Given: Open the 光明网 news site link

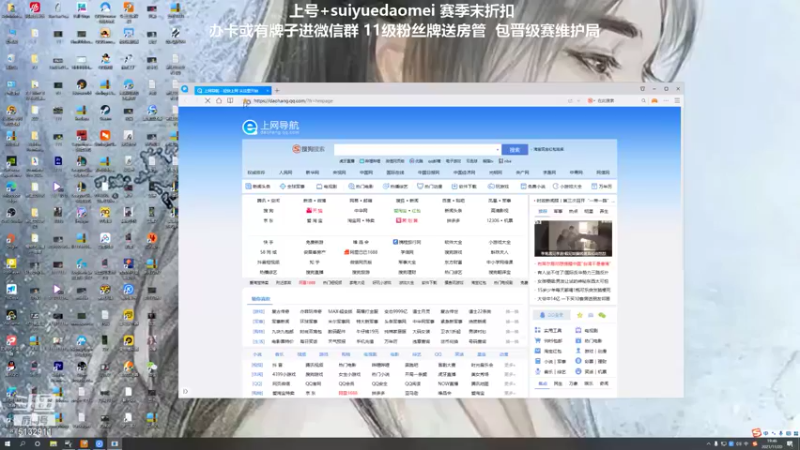Looking at the screenshot, I should pyautogui.click(x=495, y=173).
